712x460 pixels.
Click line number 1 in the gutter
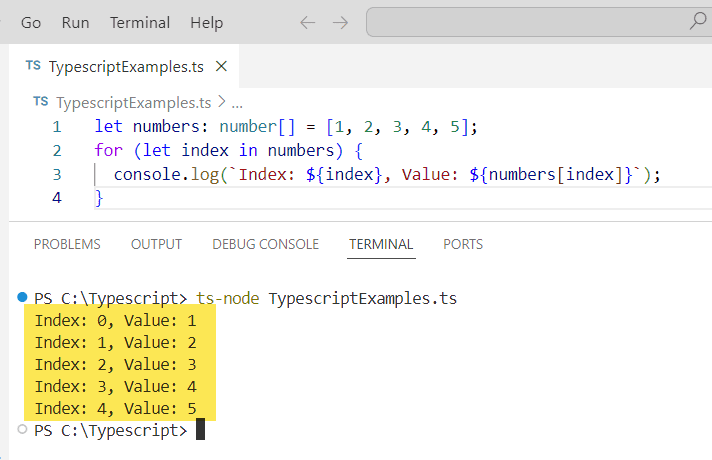(x=57, y=127)
